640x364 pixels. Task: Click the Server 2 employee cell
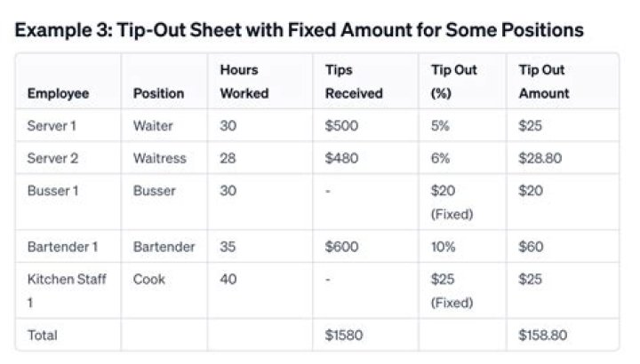point(52,158)
